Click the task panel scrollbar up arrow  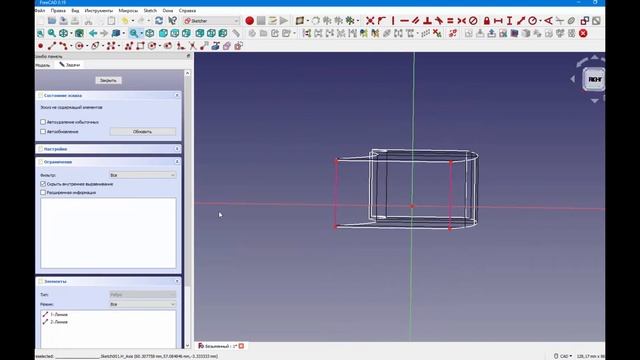(x=187, y=73)
